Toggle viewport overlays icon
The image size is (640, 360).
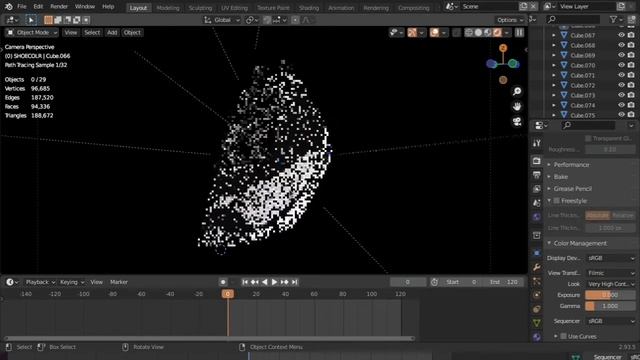[434, 32]
